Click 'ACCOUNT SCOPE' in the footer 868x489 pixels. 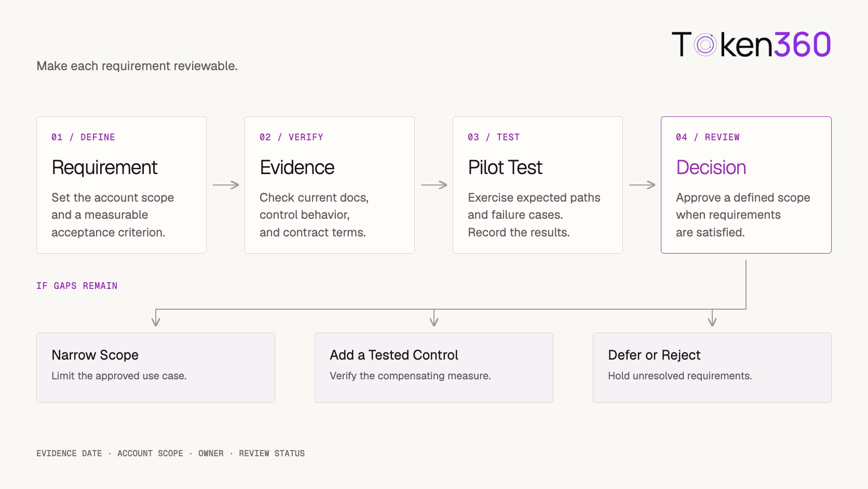click(x=150, y=453)
